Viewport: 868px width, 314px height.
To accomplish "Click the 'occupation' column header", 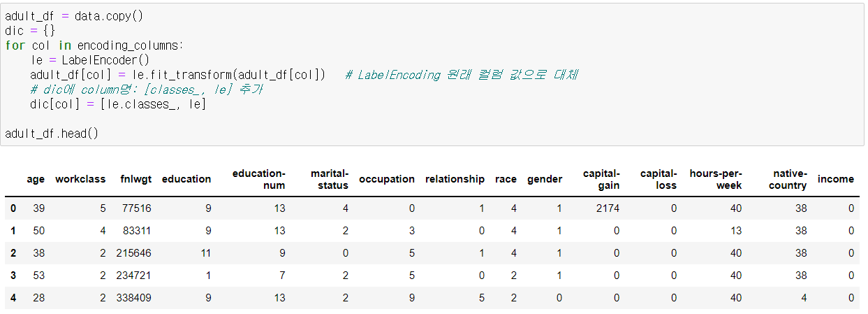I will point(387,179).
